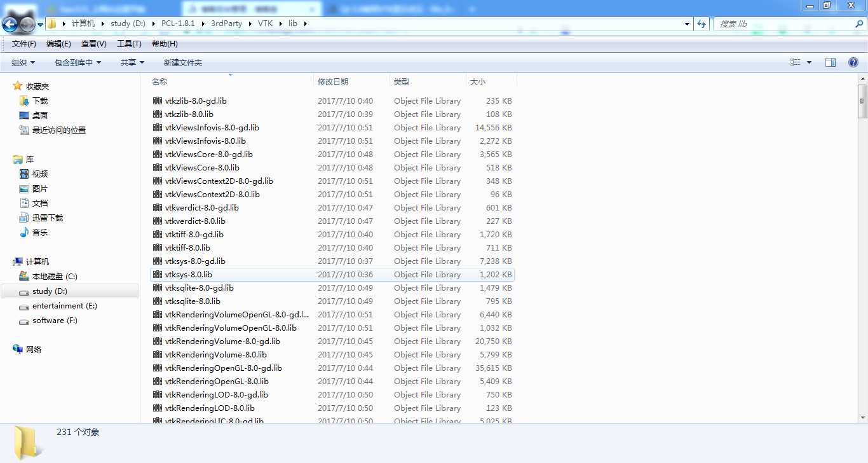Screen dimensions: 868x463
Task: Open 迅雷下载 library
Action: [48, 218]
